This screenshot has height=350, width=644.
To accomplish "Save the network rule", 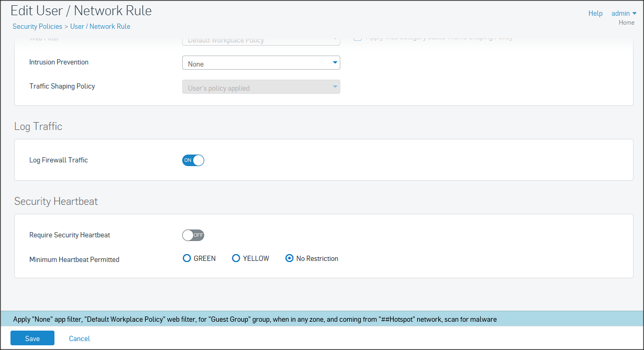I will click(x=32, y=338).
